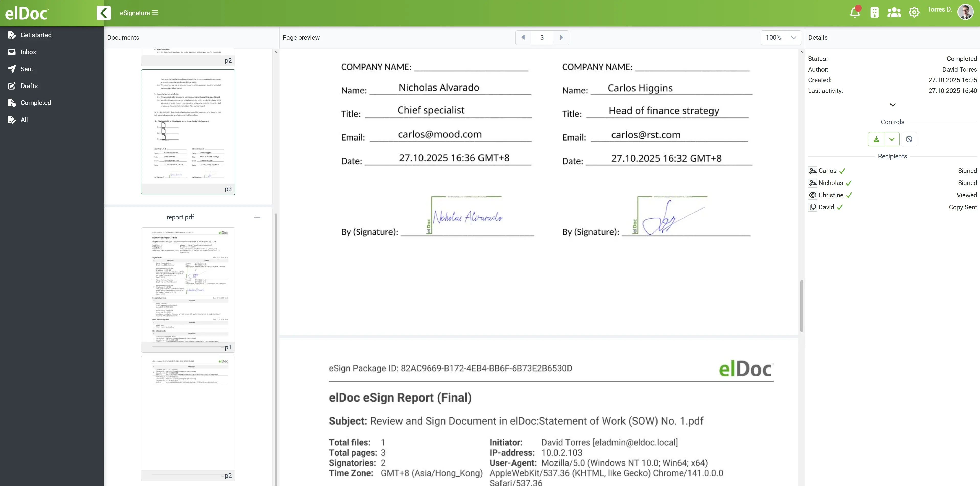The width and height of the screenshot is (980, 486).
Task: Select Christine in the recipients list
Action: point(830,195)
